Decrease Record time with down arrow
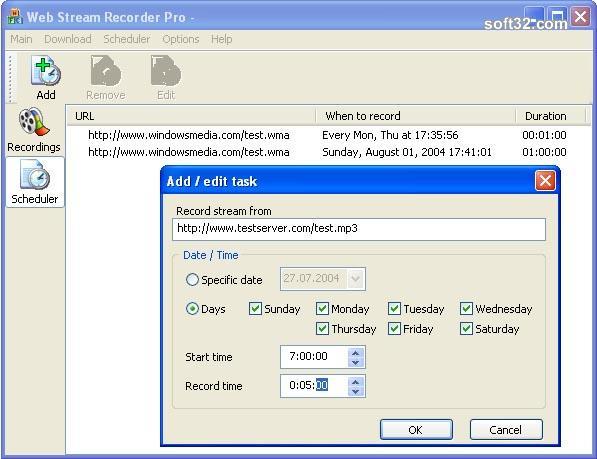The image size is (597, 459). tap(356, 391)
